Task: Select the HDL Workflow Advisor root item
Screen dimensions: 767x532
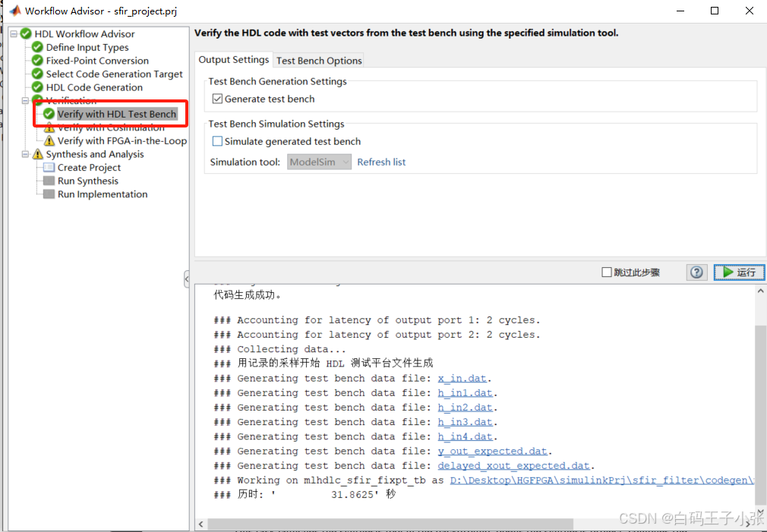Action: coord(84,33)
